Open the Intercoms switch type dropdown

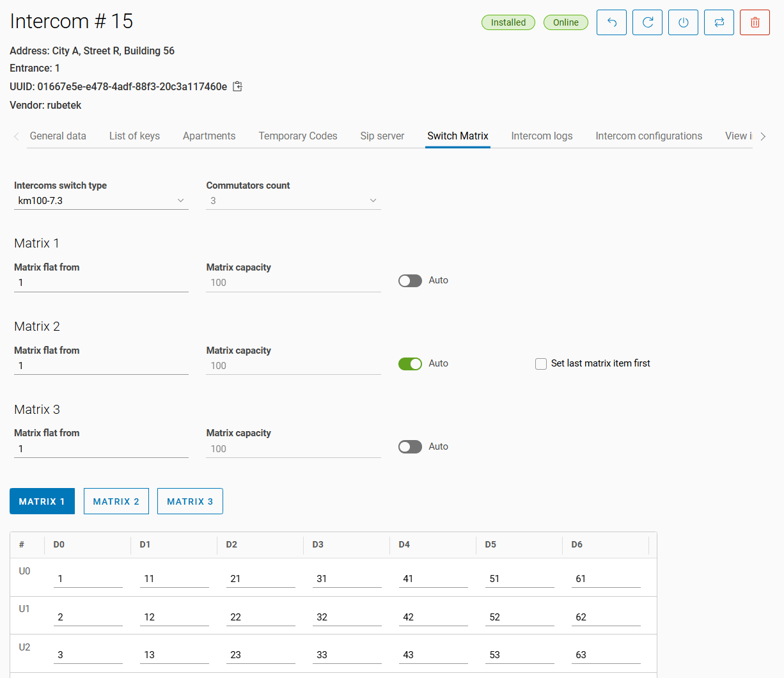[101, 201]
